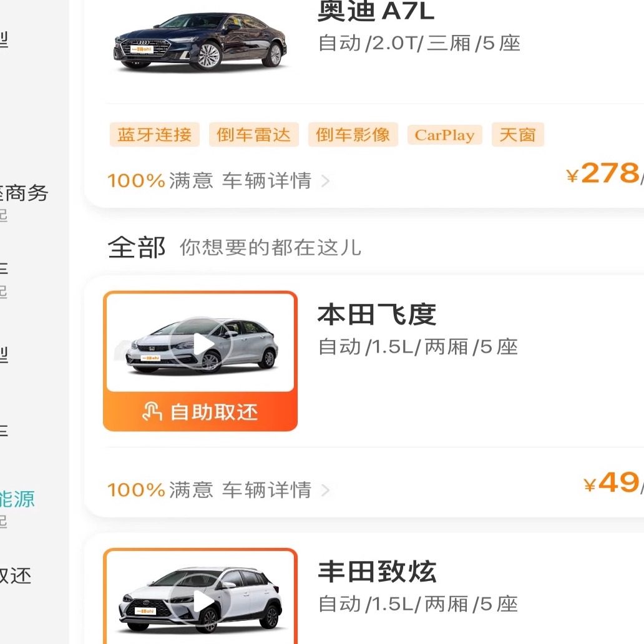The height and width of the screenshot is (644, 644).
Task: Tap the self-service pickup (自助取还) hand icon
Action: [152, 412]
